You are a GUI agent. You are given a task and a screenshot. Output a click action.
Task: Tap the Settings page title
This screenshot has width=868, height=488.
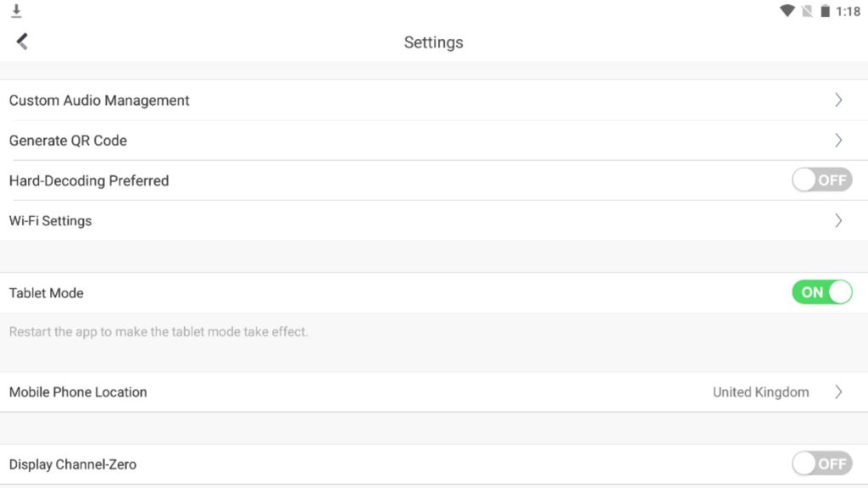point(433,42)
